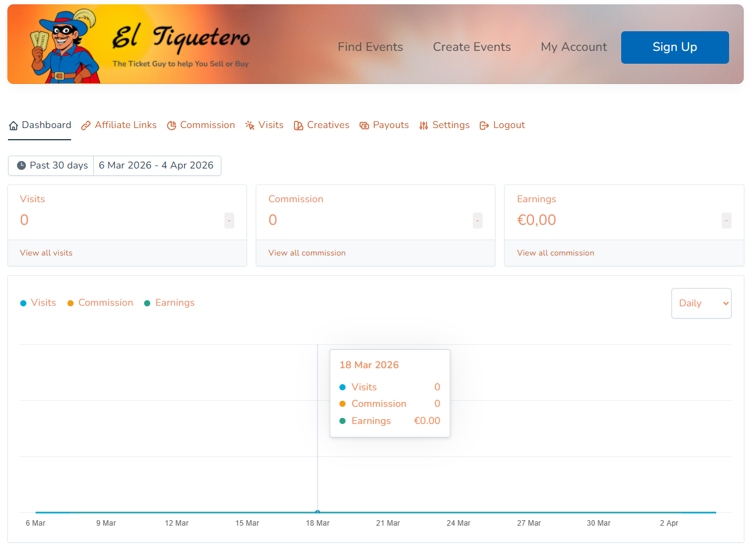Click the Earnings card heading
The width and height of the screenshot is (753, 560).
coord(537,199)
